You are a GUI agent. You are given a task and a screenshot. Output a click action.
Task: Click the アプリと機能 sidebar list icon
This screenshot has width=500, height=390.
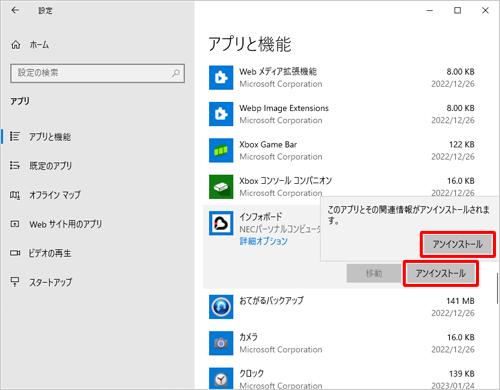coord(15,136)
